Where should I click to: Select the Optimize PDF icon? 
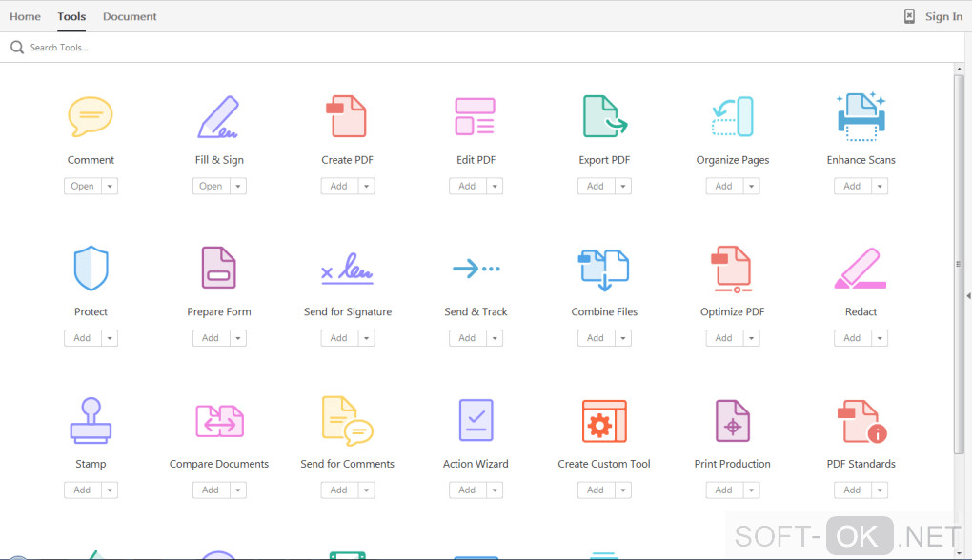pyautogui.click(x=732, y=270)
